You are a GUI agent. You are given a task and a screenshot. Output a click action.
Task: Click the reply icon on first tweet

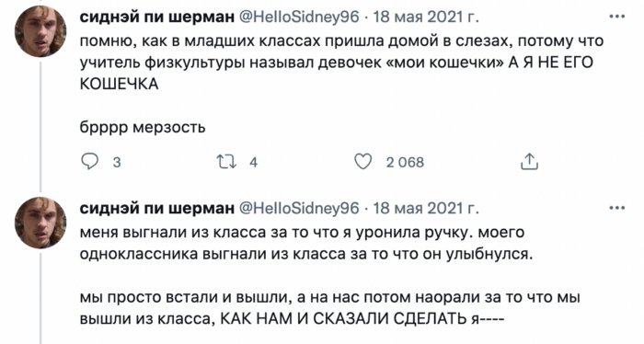pyautogui.click(x=89, y=161)
